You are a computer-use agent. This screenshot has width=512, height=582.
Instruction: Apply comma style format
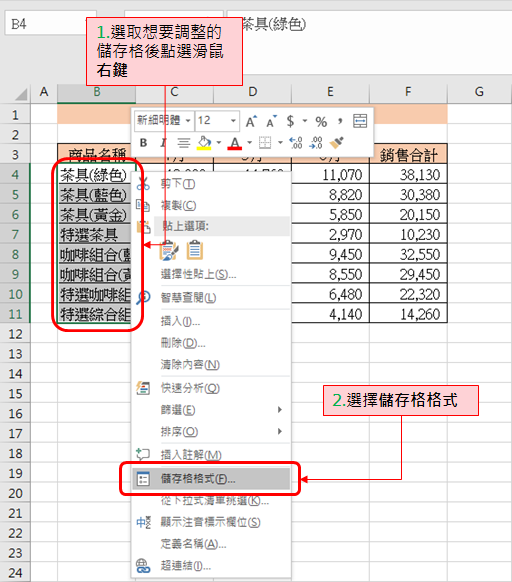(340, 121)
